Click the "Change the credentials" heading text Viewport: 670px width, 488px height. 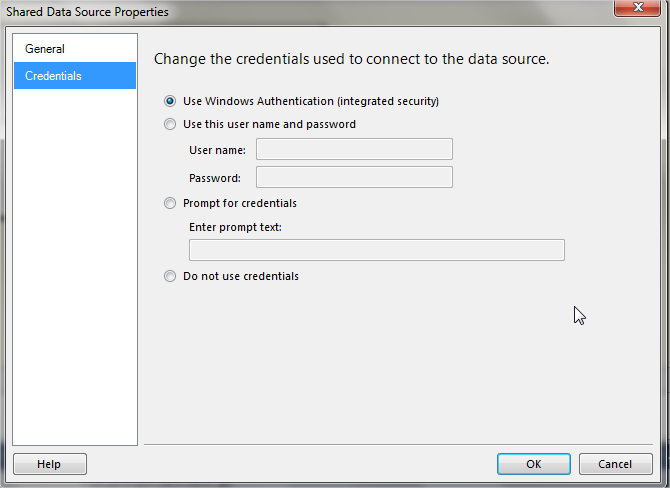click(x=351, y=59)
